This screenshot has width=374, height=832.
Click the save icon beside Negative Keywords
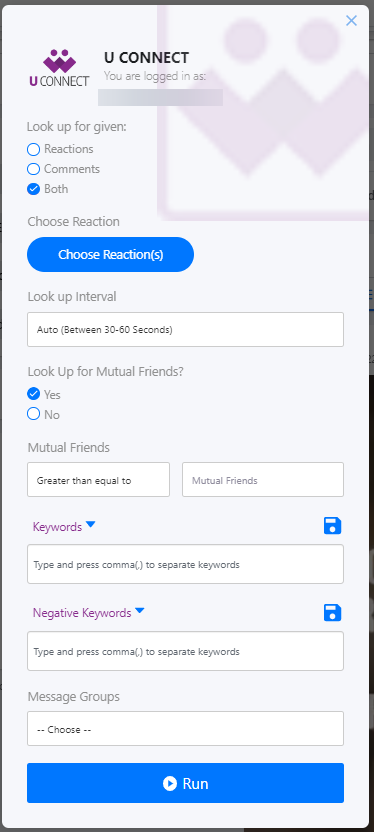(333, 613)
